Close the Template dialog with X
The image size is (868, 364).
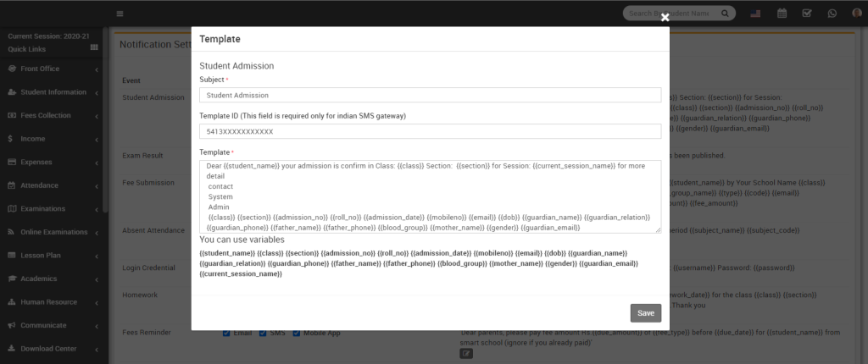665,17
